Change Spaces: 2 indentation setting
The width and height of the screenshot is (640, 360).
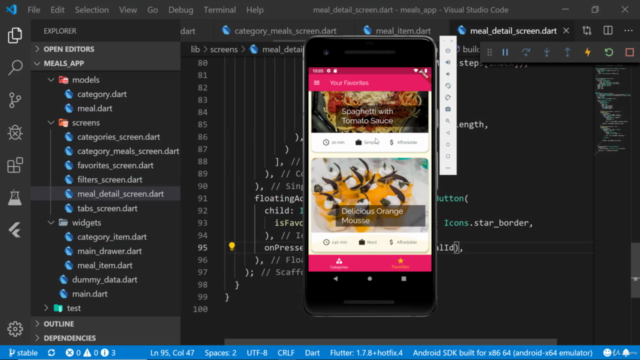pyautogui.click(x=220, y=353)
